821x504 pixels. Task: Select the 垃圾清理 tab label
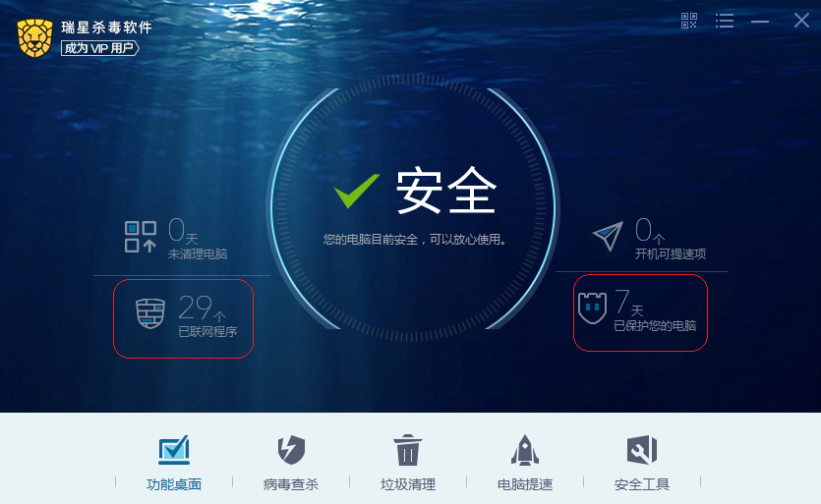(x=408, y=484)
